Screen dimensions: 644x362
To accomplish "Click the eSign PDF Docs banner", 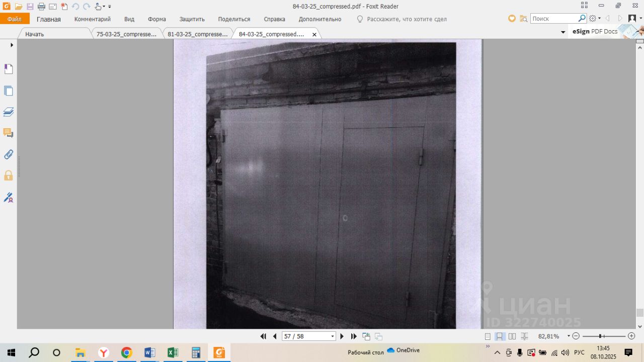I will click(606, 31).
